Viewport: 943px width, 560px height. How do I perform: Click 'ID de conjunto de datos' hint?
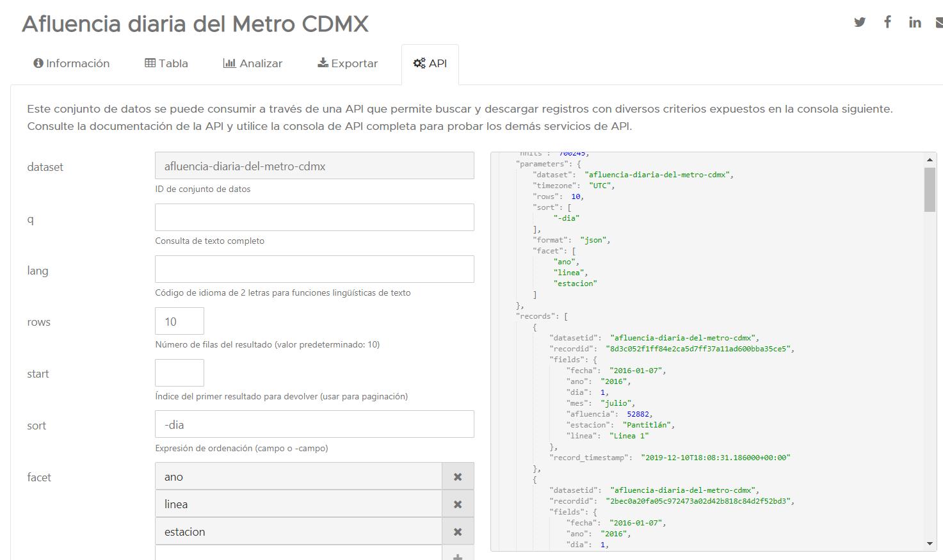[203, 189]
